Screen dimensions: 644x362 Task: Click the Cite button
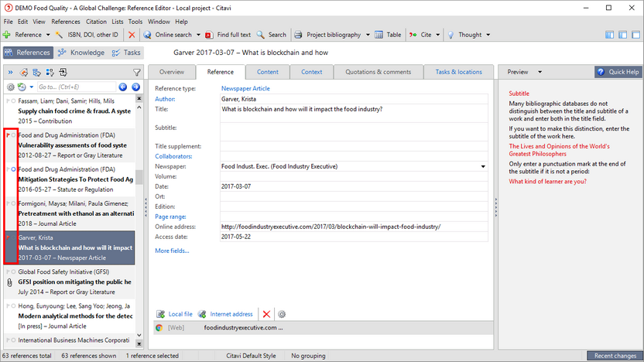420,35
